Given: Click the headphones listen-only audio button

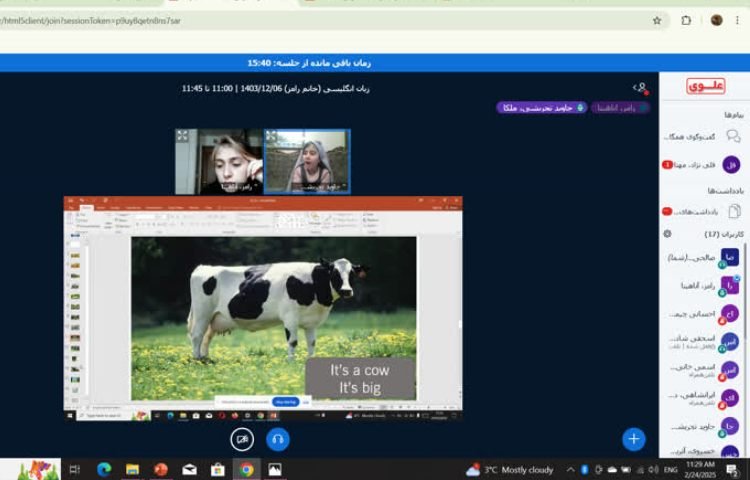Looking at the screenshot, I should [x=277, y=439].
